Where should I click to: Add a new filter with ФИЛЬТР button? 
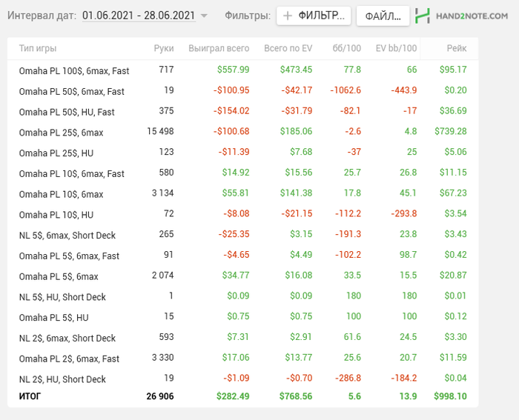tap(314, 16)
